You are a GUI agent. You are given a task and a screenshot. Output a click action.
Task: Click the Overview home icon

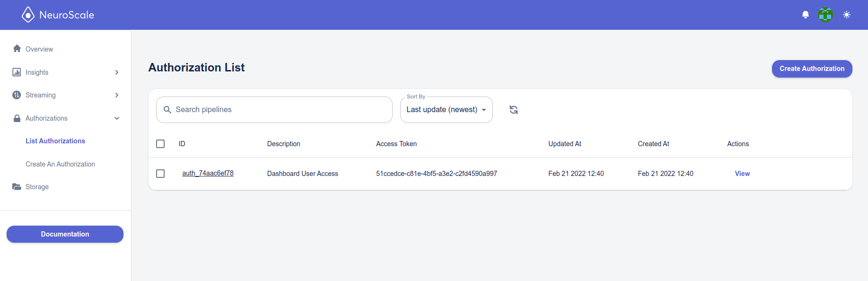point(17,49)
